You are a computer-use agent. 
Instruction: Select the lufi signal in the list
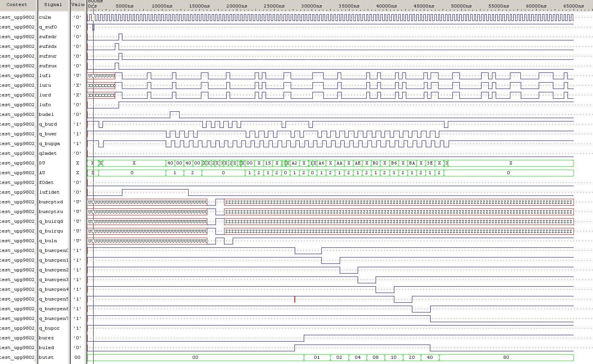coord(45,75)
